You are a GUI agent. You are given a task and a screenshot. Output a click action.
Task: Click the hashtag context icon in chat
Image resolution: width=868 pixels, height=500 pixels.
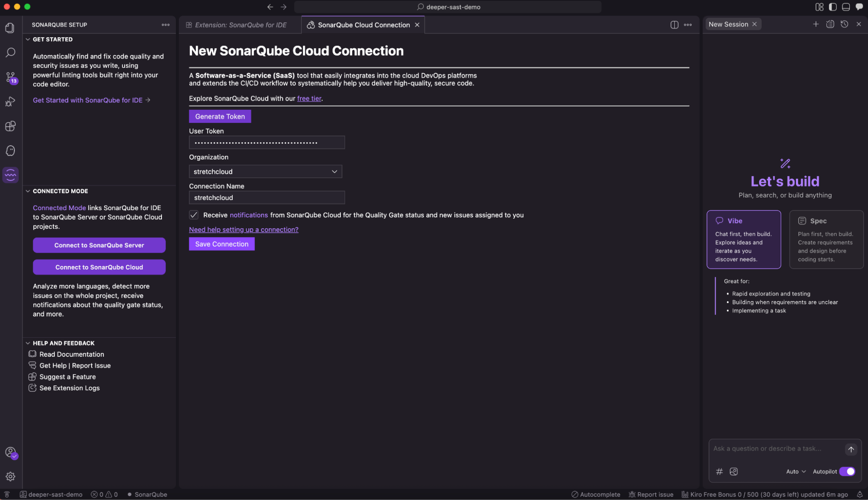point(719,471)
